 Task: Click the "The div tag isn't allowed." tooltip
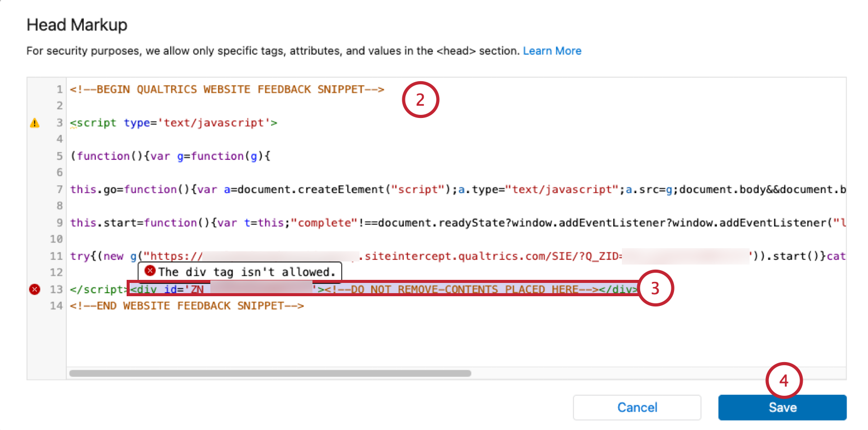(x=240, y=272)
